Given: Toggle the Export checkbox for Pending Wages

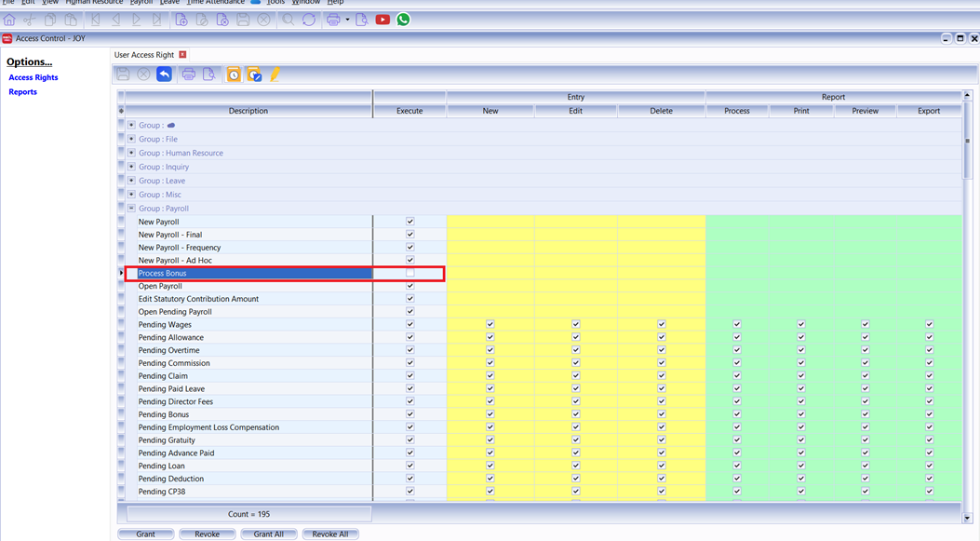Looking at the screenshot, I should coord(929,325).
